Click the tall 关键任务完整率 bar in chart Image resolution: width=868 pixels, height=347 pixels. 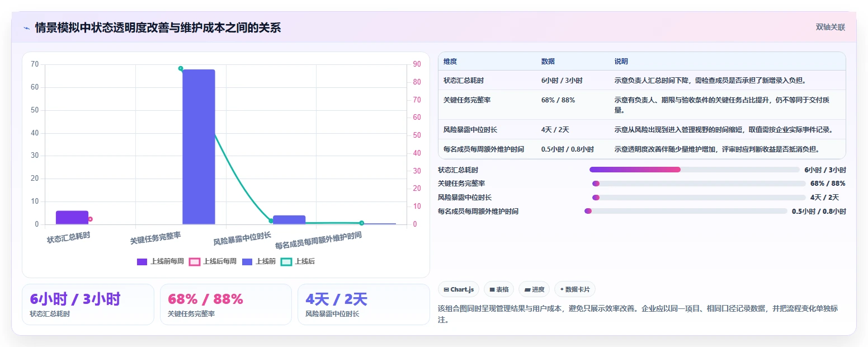pos(199,147)
